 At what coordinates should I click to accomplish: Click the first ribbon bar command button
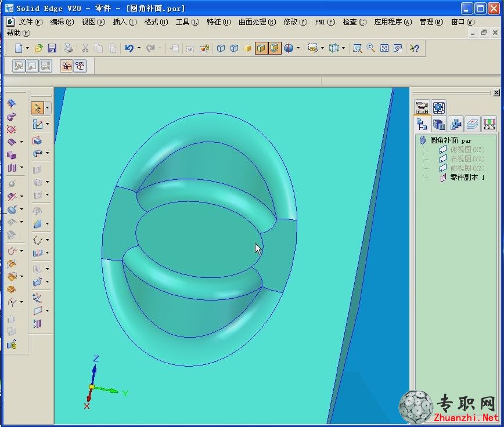pos(19,66)
